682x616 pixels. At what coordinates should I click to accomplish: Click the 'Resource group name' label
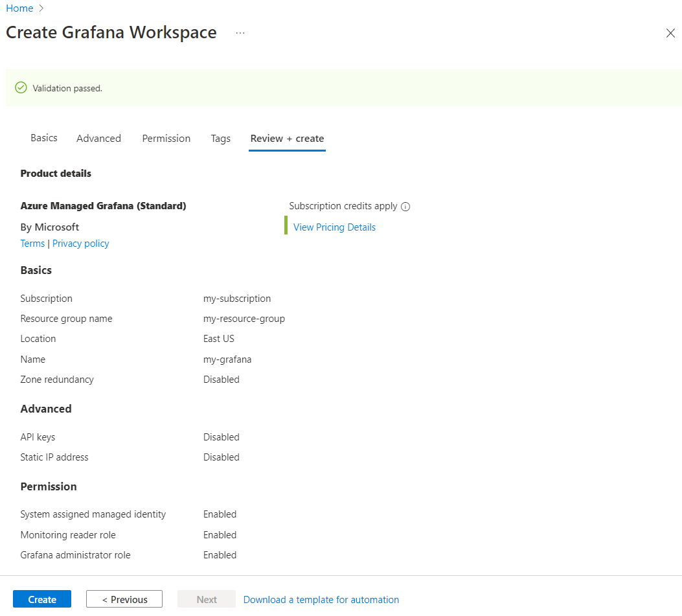(x=66, y=319)
